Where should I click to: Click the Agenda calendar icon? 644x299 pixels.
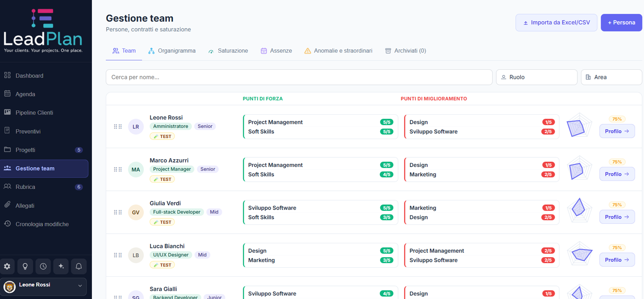pos(7,94)
